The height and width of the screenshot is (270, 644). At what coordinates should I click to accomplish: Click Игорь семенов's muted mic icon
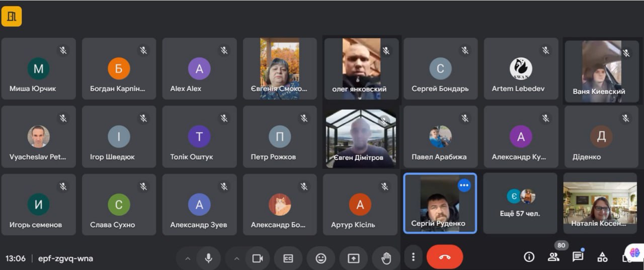click(63, 187)
